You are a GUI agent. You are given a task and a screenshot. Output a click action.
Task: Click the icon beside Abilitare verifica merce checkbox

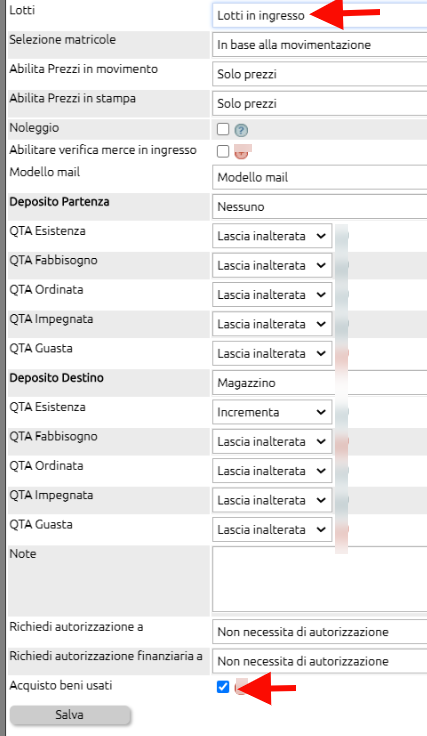[242, 152]
